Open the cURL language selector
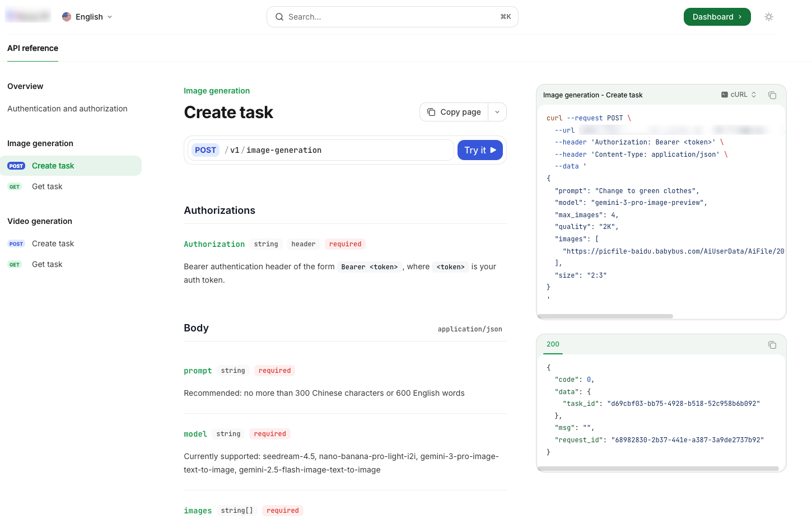The height and width of the screenshot is (524, 812). click(739, 95)
